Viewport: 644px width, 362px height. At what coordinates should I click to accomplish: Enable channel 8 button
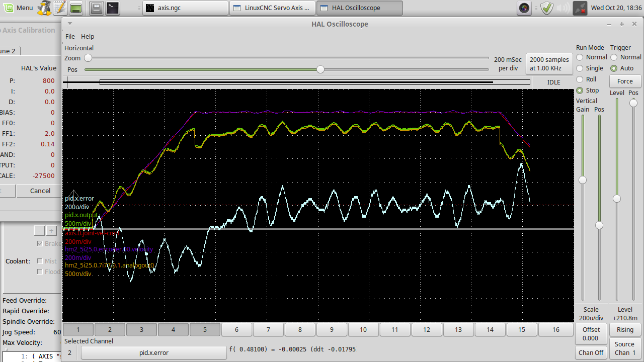[300, 330]
